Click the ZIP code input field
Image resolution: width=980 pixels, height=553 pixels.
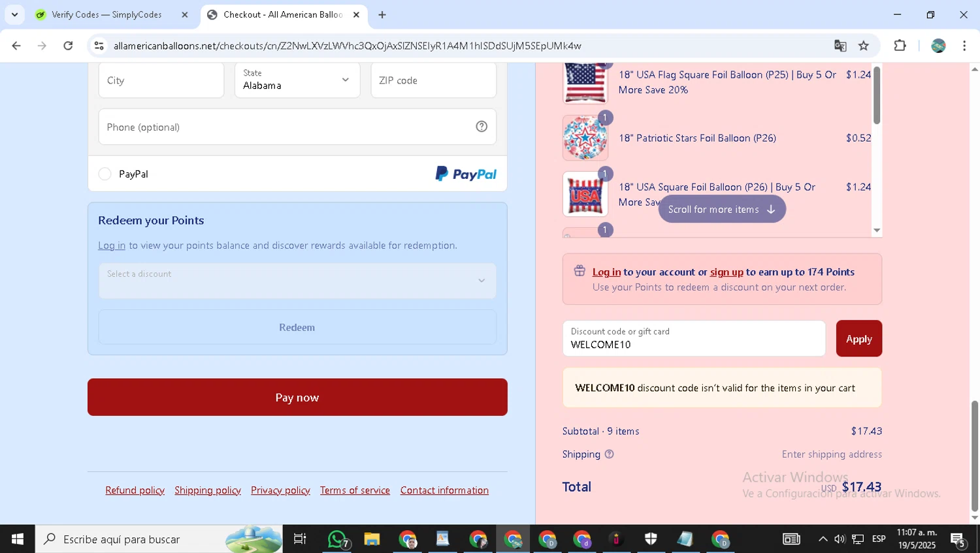(434, 80)
